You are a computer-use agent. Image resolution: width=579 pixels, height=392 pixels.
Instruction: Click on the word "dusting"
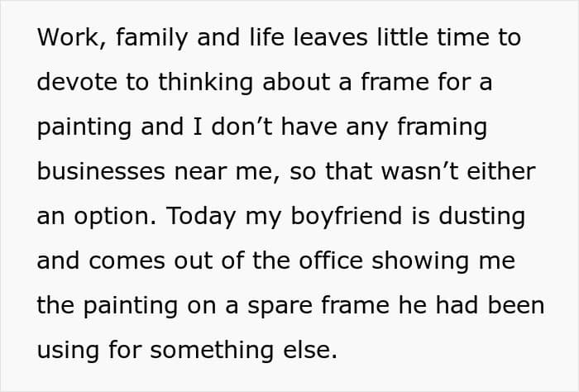click(x=481, y=217)
